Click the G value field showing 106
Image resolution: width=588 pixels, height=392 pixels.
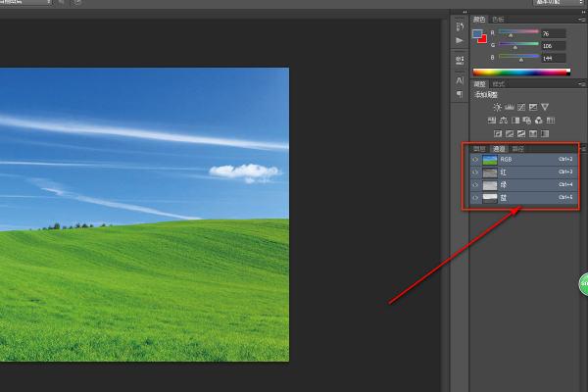[553, 46]
